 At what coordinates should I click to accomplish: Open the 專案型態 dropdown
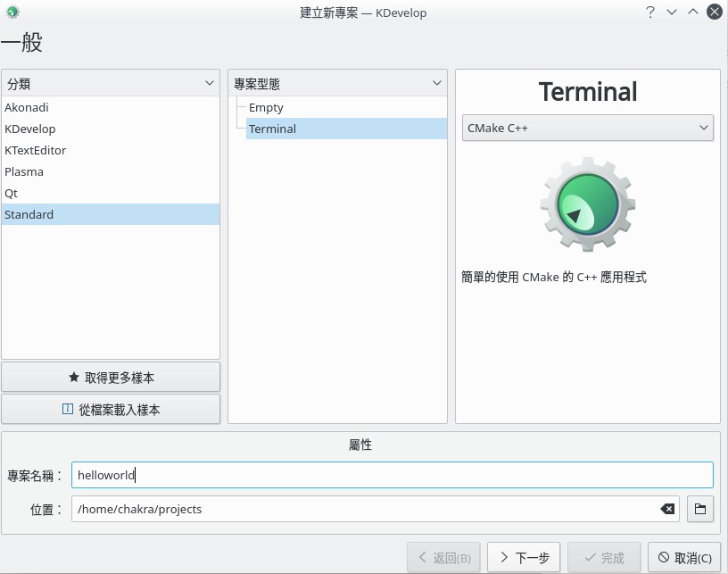(x=436, y=83)
